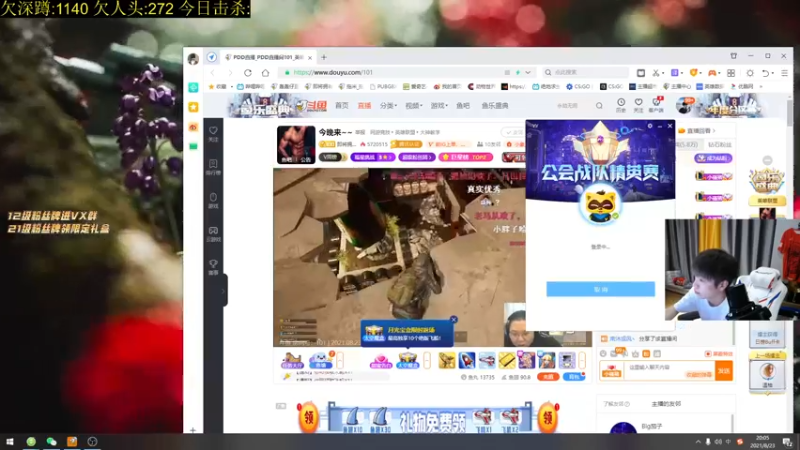This screenshot has height=450, width=800.
Task: Open the CS:GO bookmark with gear icon
Action: pos(578,87)
